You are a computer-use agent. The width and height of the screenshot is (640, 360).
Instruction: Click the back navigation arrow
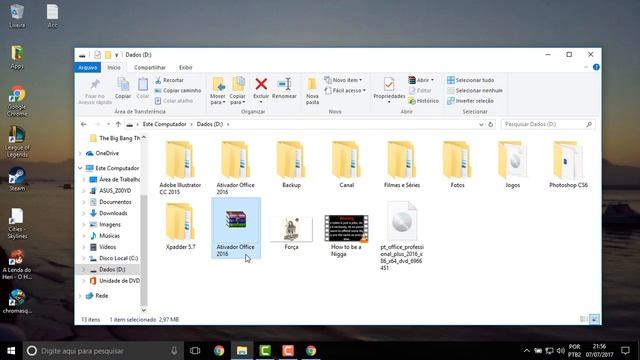coord(84,124)
